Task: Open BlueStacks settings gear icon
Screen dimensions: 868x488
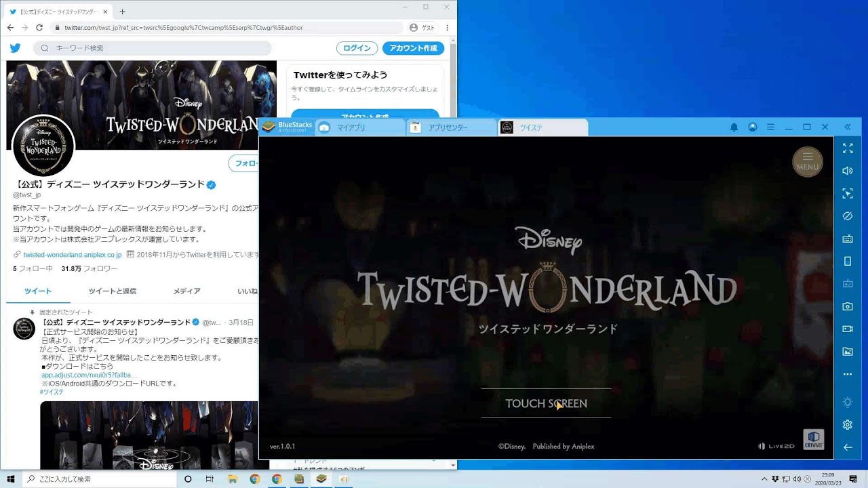Action: [847, 424]
